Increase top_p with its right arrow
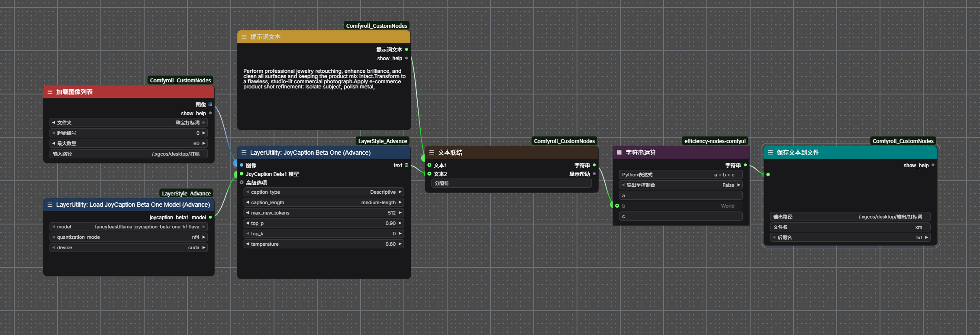Screen dimensions: 980x335 [x=400, y=223]
